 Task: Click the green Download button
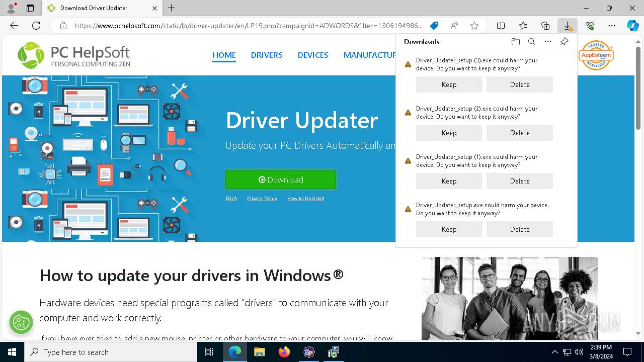(281, 179)
